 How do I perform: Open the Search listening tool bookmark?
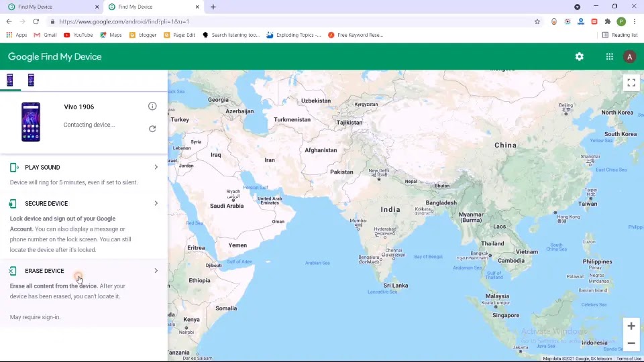coord(231,35)
